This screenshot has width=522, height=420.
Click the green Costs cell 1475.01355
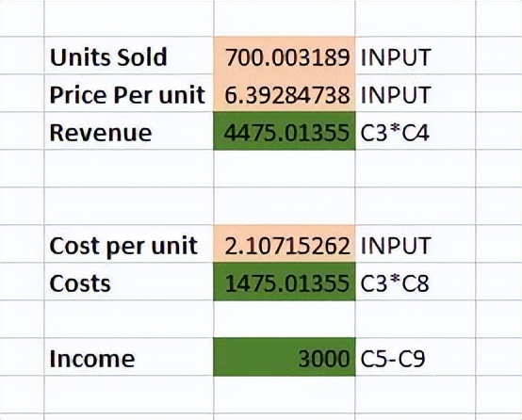point(285,282)
